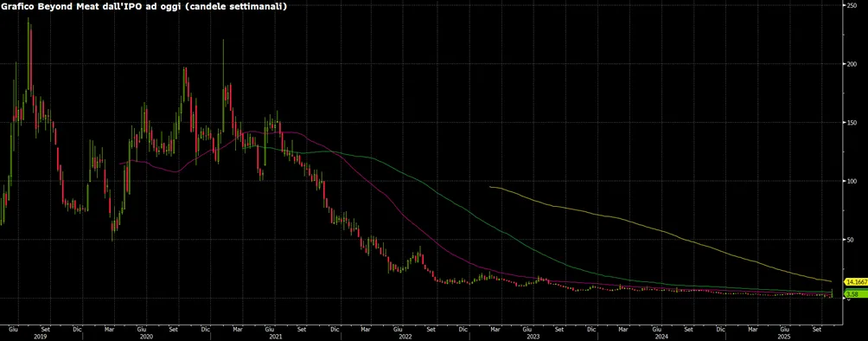Screen dimensions: 868x341
Task: Click the yellow 14.1667 value label
Action: click(x=857, y=281)
